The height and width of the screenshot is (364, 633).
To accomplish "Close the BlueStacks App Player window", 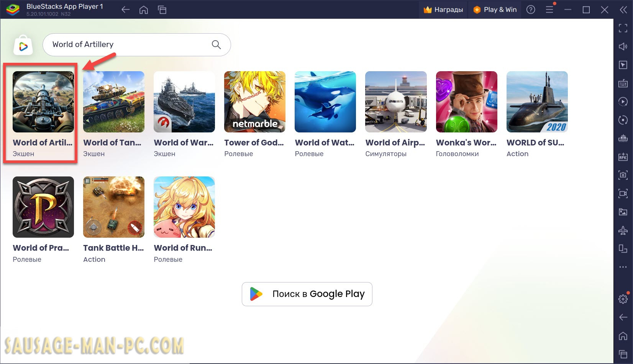I will click(605, 10).
